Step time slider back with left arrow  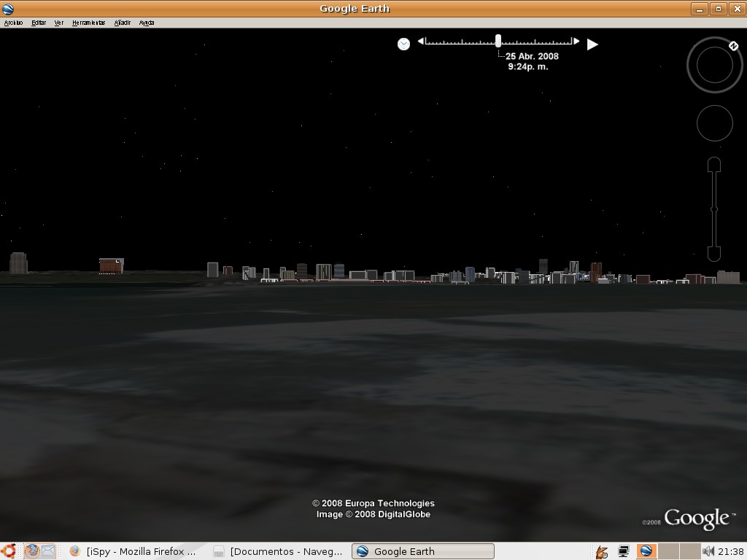click(421, 42)
